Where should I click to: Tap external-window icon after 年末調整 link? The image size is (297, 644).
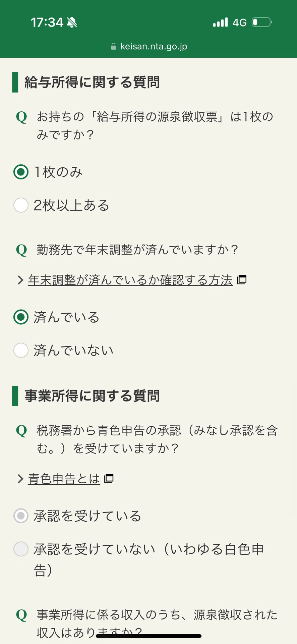(x=242, y=279)
